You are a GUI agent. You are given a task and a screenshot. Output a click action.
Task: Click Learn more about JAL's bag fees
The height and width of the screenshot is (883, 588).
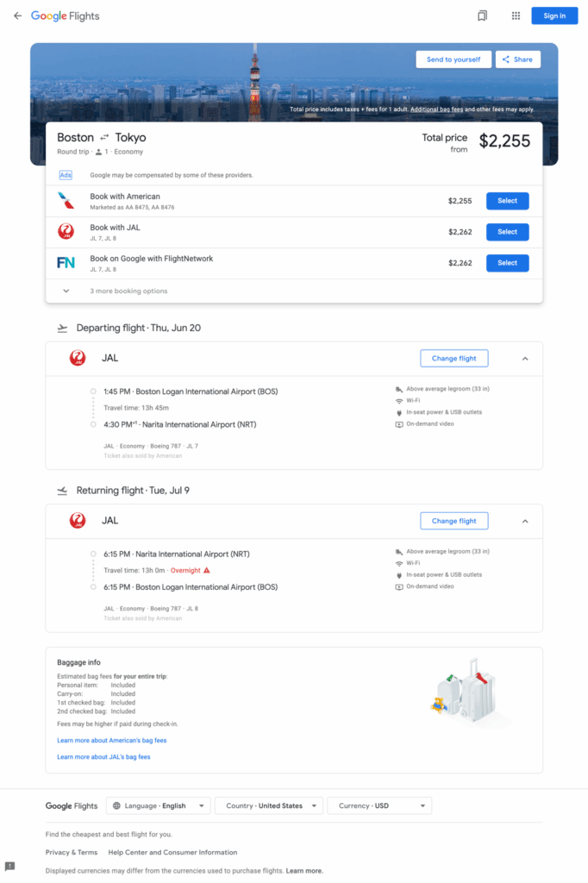103,756
